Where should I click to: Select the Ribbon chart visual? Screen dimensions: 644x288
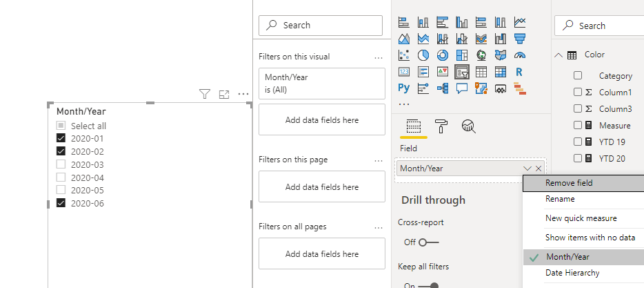(481, 39)
